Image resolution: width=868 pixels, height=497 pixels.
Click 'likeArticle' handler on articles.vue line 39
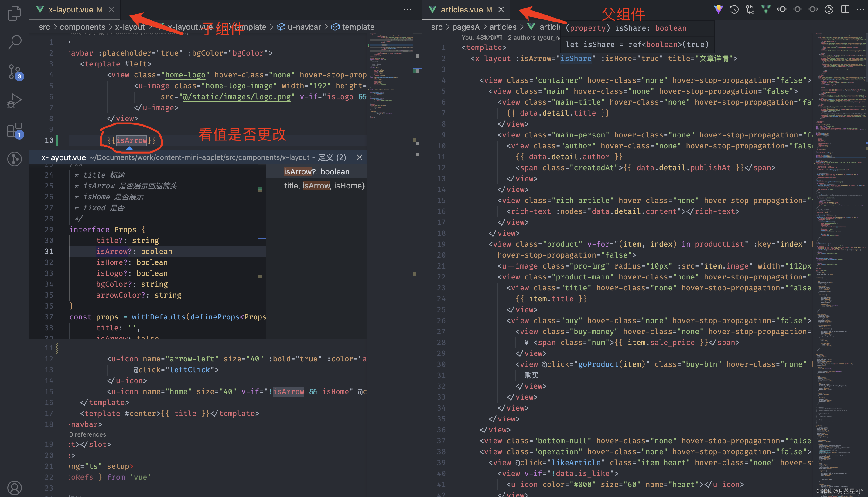pyautogui.click(x=576, y=462)
